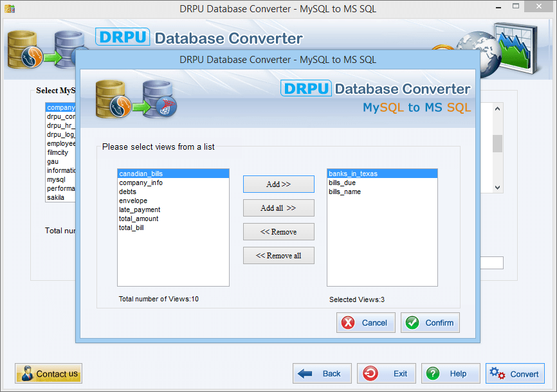Open the Contact us button
The height and width of the screenshot is (392, 557).
[x=48, y=373]
